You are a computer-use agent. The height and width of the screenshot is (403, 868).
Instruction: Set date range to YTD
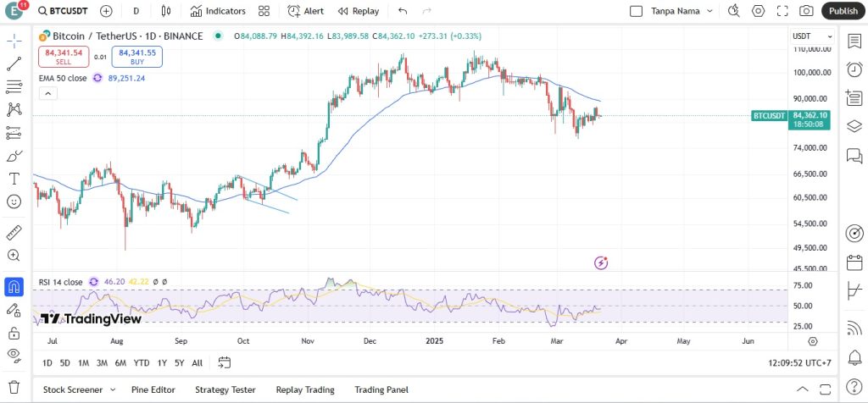point(142,363)
